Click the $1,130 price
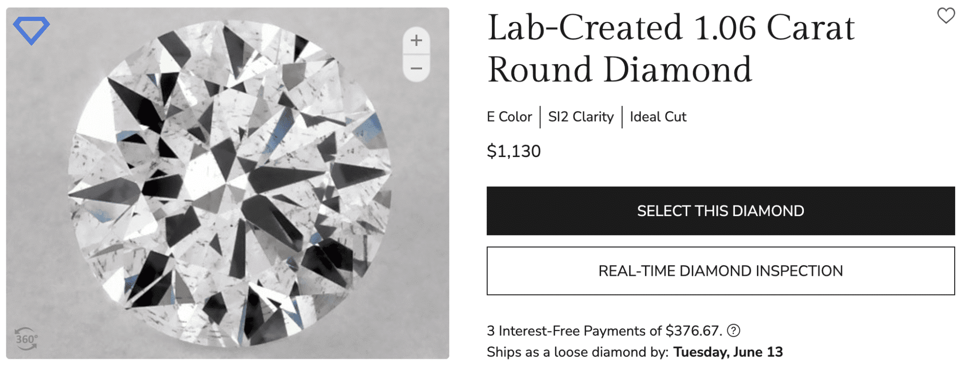 tap(513, 151)
